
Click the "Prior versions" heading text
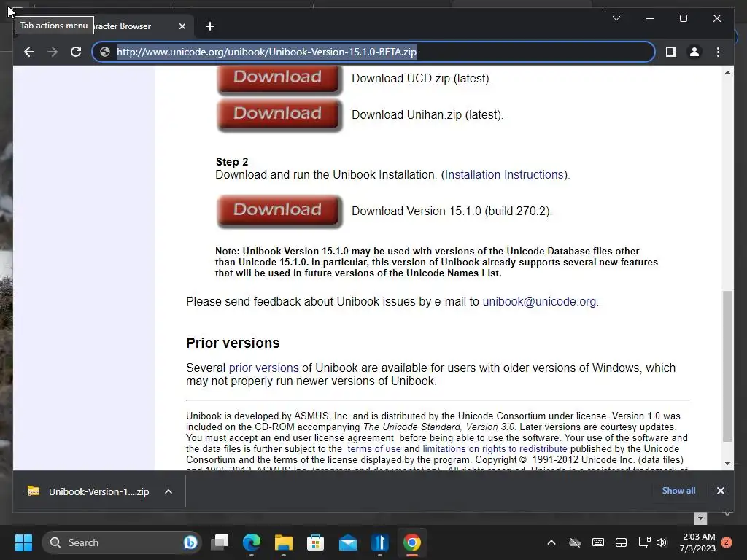coord(233,343)
